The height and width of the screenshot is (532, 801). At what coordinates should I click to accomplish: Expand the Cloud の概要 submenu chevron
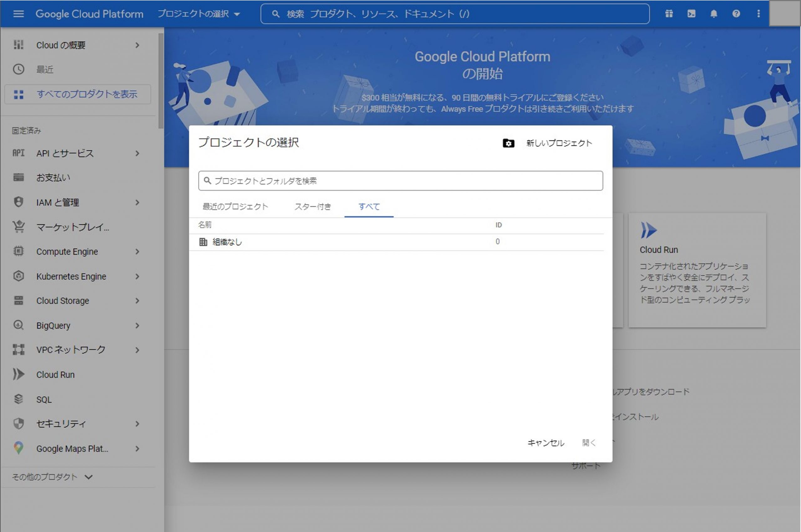(x=137, y=45)
